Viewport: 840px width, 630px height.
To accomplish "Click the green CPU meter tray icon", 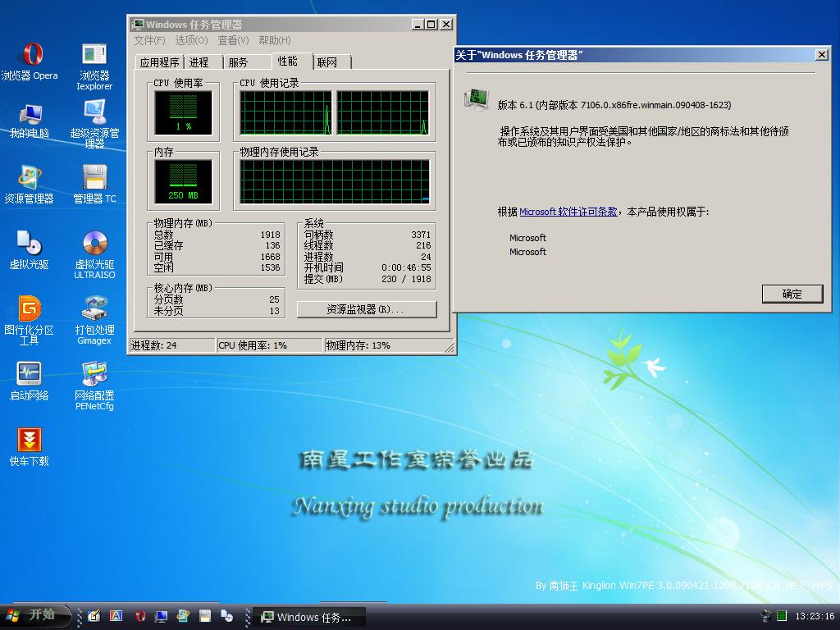I will 782,615.
